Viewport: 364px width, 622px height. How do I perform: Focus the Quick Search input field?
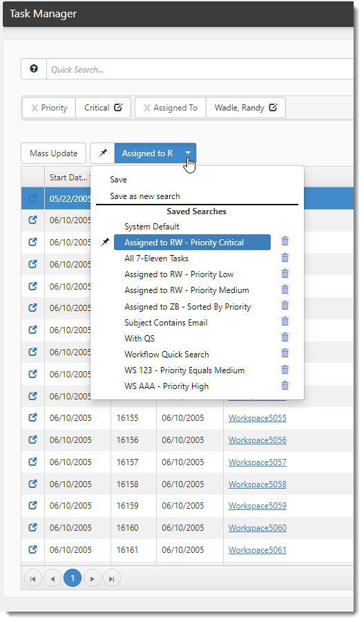point(200,69)
